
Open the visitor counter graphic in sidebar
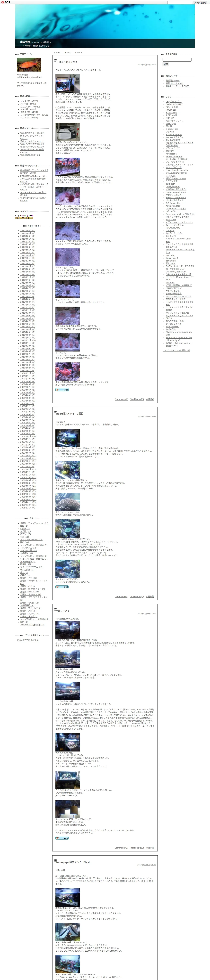[24, 217]
